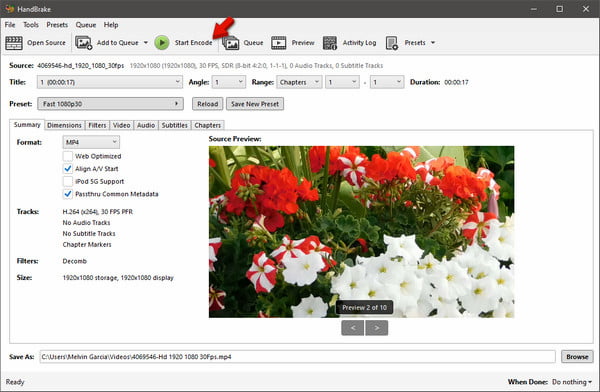
Task: Click the H.264 (x264), 30 FPS PFR text
Action: (98, 212)
